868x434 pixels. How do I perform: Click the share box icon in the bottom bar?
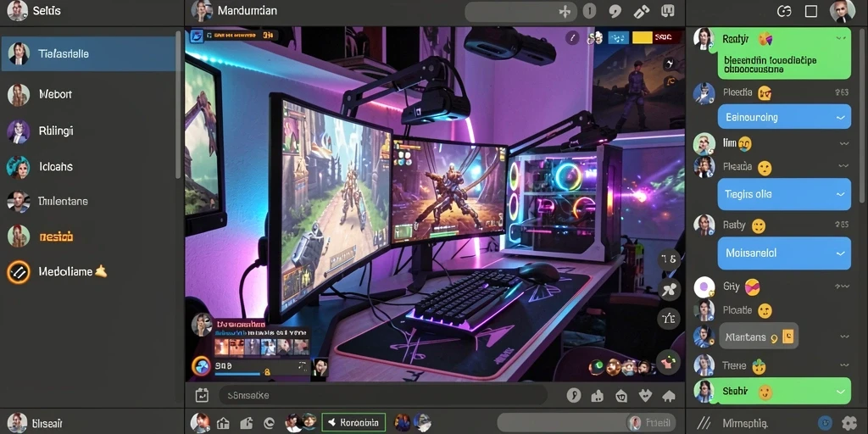click(247, 424)
